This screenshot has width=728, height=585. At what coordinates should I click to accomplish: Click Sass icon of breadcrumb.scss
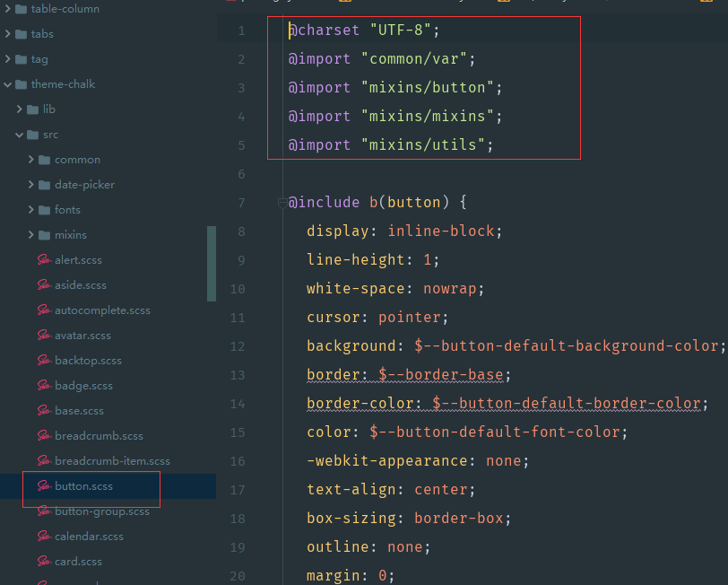pyautogui.click(x=44, y=435)
